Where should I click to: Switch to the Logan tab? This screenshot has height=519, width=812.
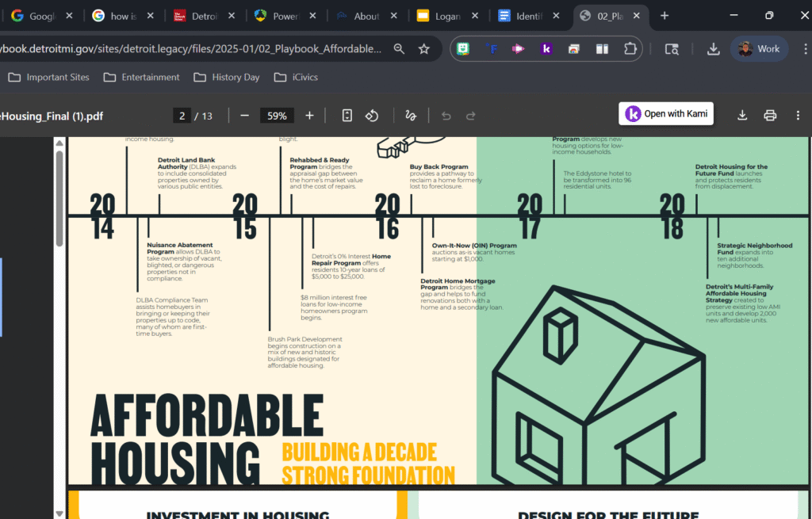[x=443, y=16]
